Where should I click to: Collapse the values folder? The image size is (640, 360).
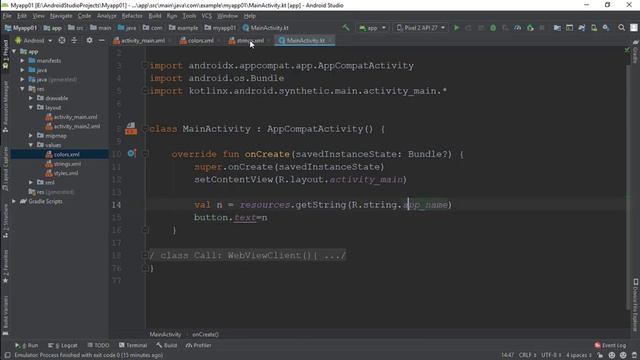pos(31,145)
